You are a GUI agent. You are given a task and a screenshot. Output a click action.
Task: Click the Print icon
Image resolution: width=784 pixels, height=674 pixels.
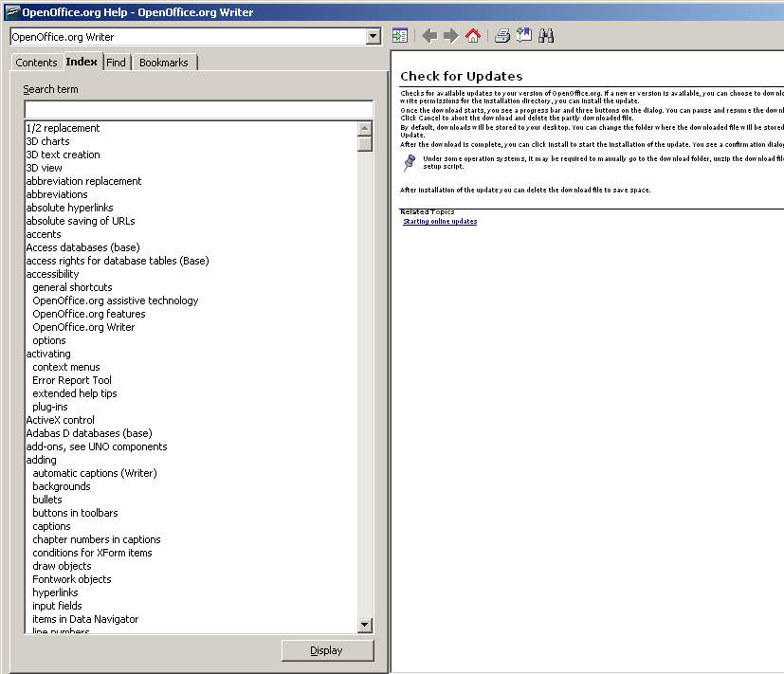click(502, 36)
